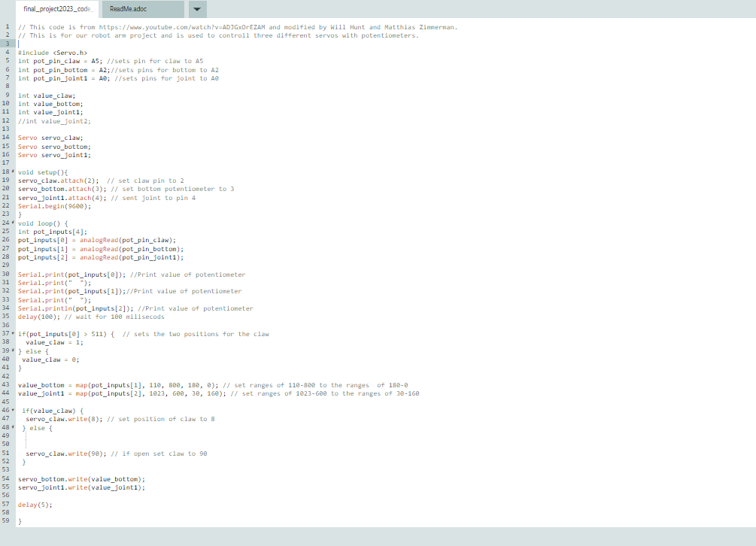Click line number 59 in the gutter
Viewport: 756px width, 546px height.
(x=7, y=520)
